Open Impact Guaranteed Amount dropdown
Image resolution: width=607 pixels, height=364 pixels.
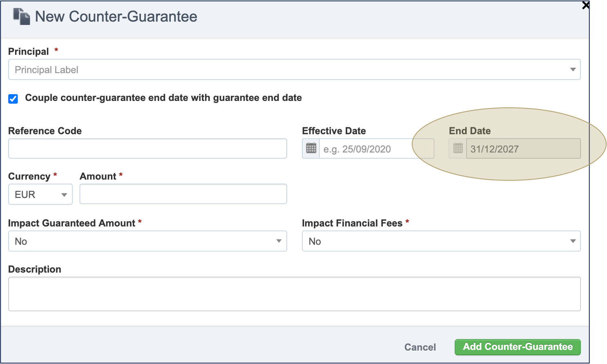[147, 241]
